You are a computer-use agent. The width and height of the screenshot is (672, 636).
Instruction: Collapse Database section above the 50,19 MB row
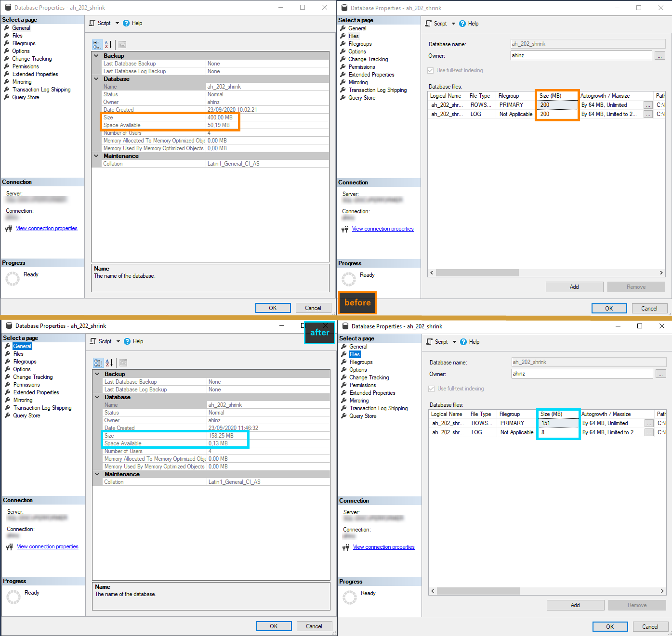(x=97, y=79)
